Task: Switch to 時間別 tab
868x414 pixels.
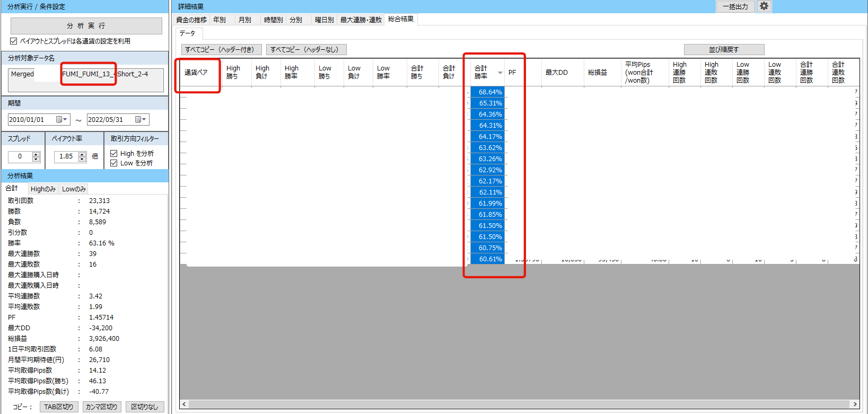Action: (x=273, y=20)
